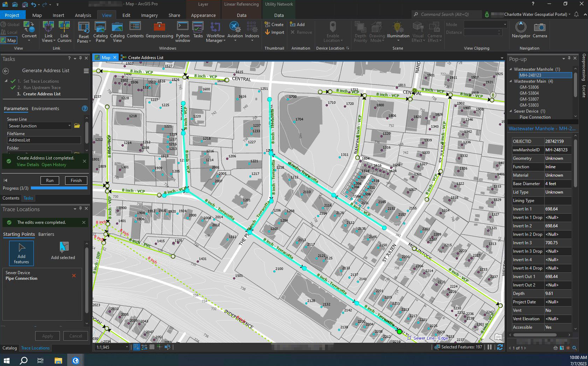Zoom to MH-248123 using pop-up magnifier icon

(574, 348)
